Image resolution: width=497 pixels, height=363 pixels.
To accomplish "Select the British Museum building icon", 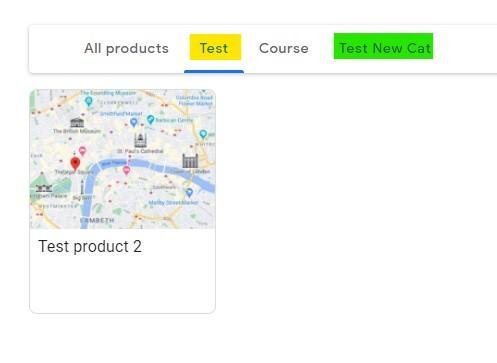I will 77,122.
